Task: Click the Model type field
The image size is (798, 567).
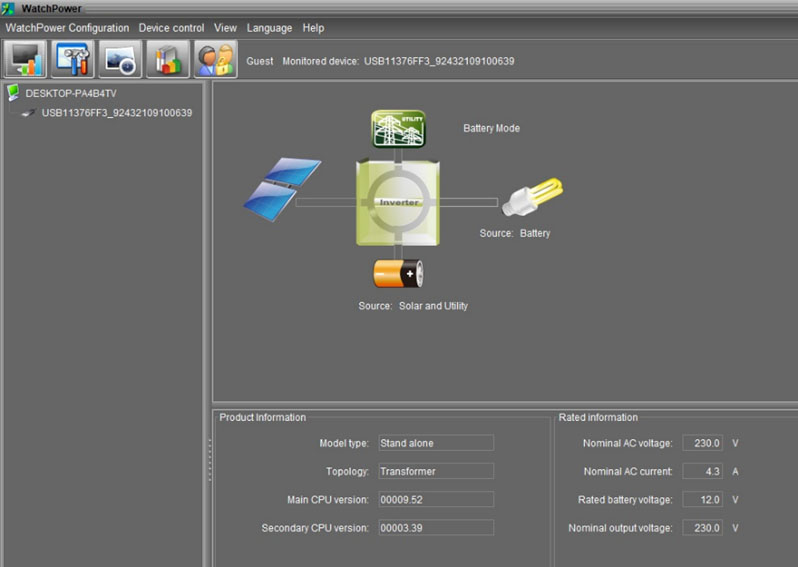Action: click(435, 443)
